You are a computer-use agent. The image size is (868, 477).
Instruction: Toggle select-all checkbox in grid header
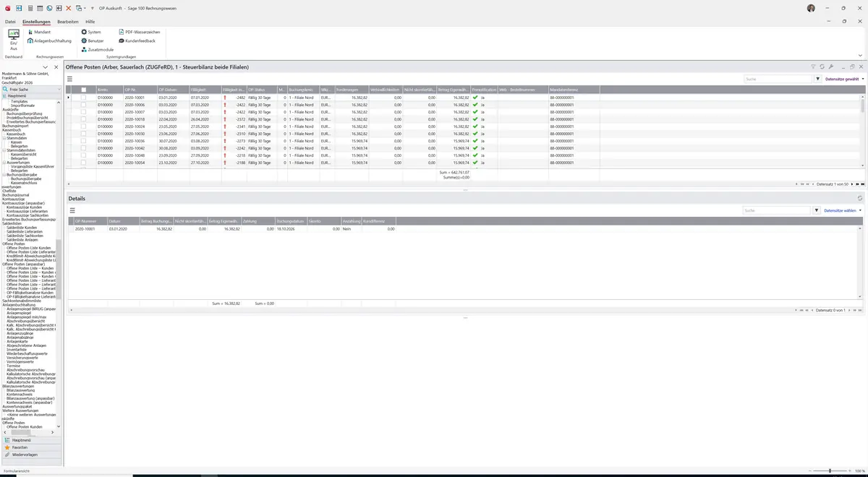pyautogui.click(x=83, y=90)
